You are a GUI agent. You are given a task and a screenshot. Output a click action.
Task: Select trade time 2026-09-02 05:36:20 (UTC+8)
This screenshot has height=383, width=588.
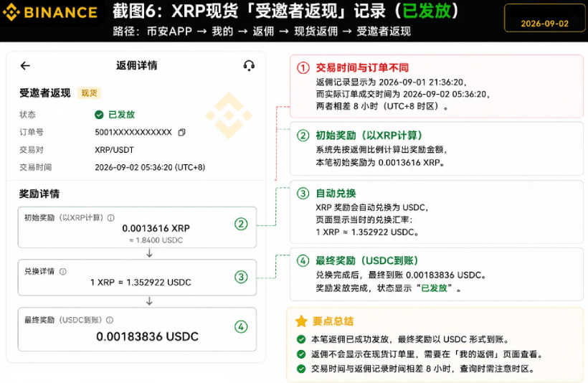tap(150, 167)
